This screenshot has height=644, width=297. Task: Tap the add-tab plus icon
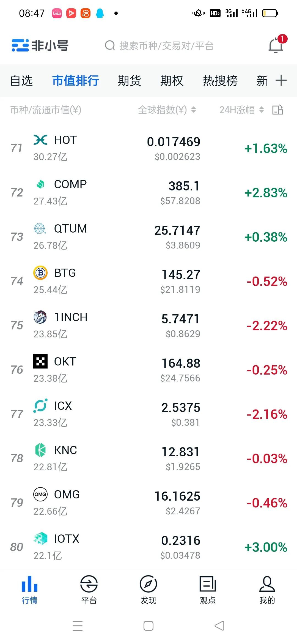(281, 80)
